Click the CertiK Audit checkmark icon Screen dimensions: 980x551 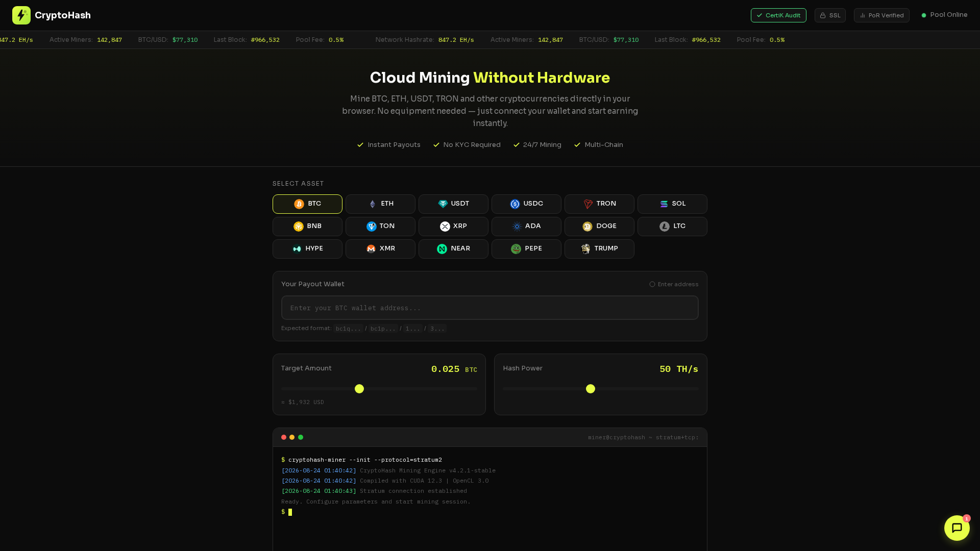point(759,16)
